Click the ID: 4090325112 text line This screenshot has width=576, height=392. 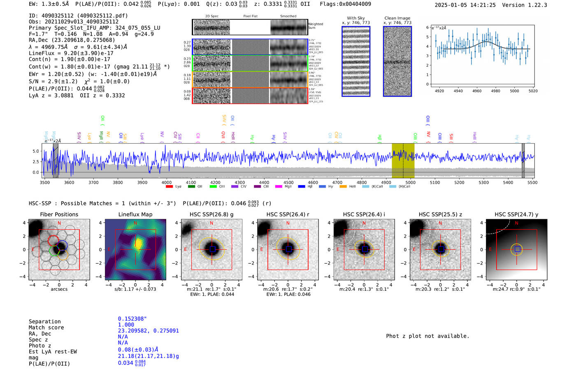(x=78, y=16)
